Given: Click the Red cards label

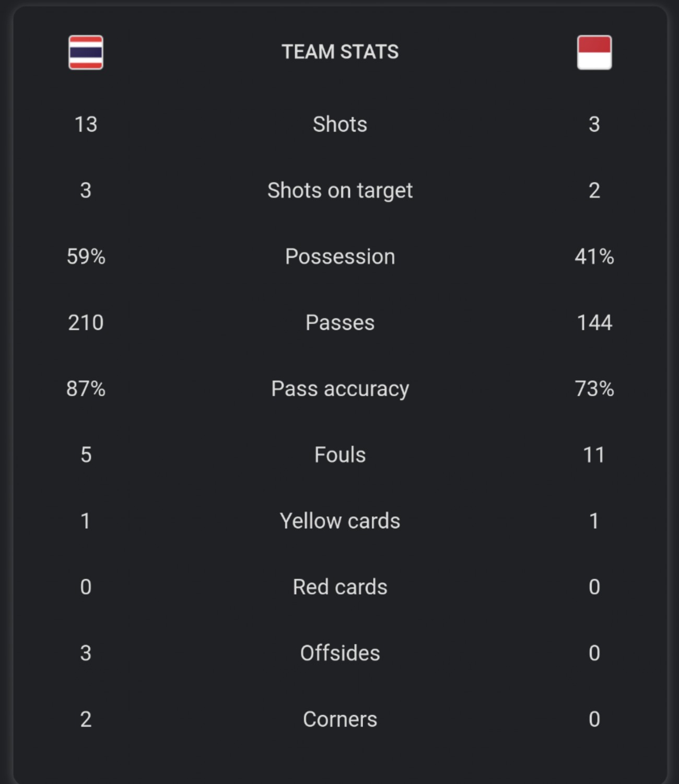Looking at the screenshot, I should click(x=340, y=587).
